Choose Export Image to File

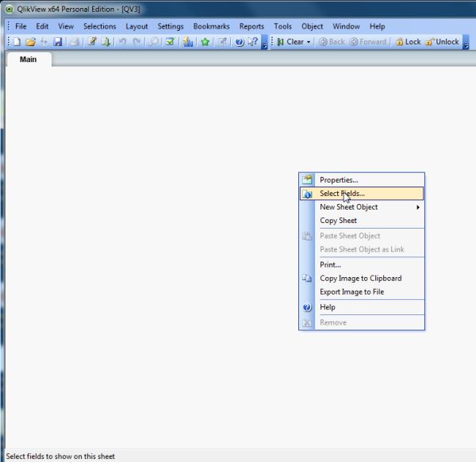click(362, 292)
